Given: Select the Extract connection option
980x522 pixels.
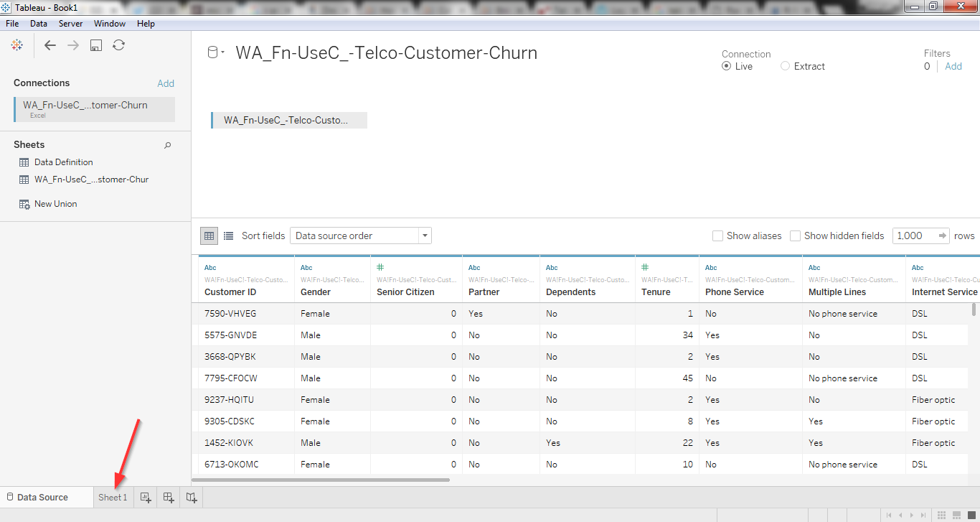Looking at the screenshot, I should click(x=786, y=66).
